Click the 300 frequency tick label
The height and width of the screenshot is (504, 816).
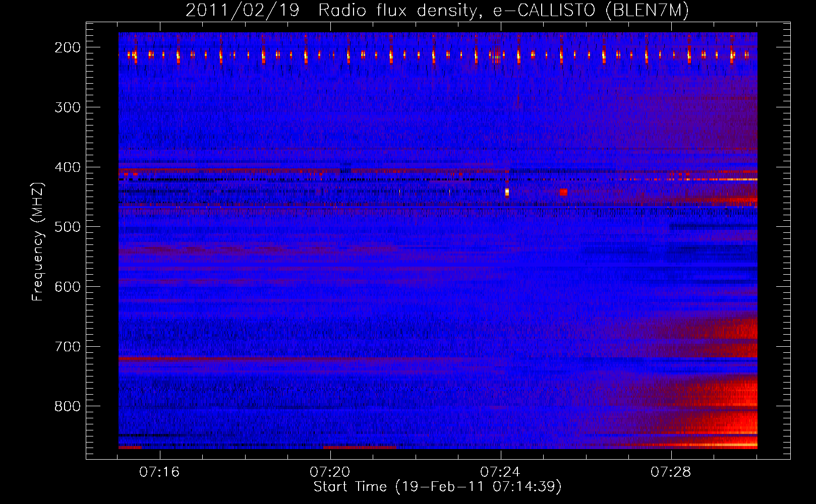[x=67, y=107]
